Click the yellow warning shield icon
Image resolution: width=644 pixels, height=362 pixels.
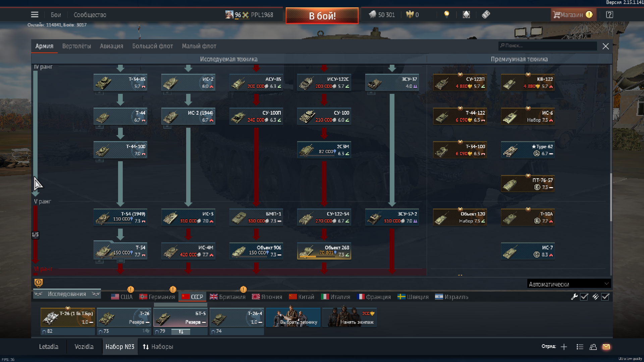click(x=39, y=283)
